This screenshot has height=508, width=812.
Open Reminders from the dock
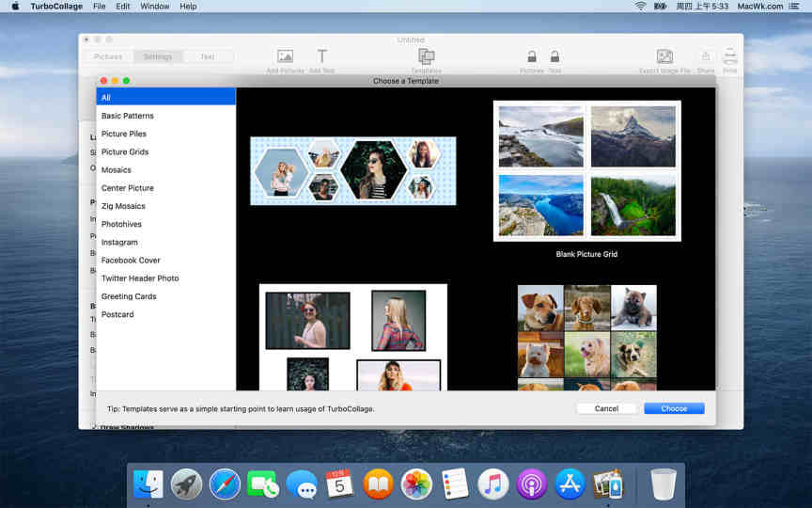click(455, 484)
